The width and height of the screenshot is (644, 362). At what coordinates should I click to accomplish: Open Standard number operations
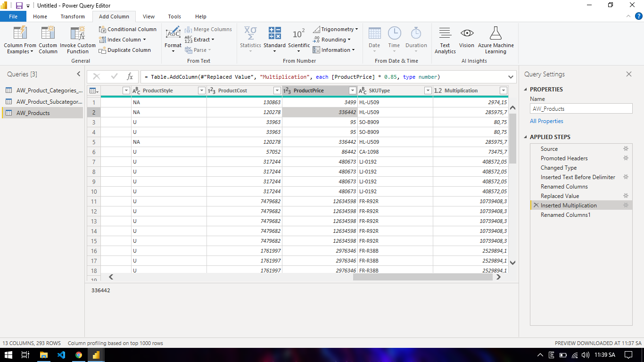pos(274,40)
